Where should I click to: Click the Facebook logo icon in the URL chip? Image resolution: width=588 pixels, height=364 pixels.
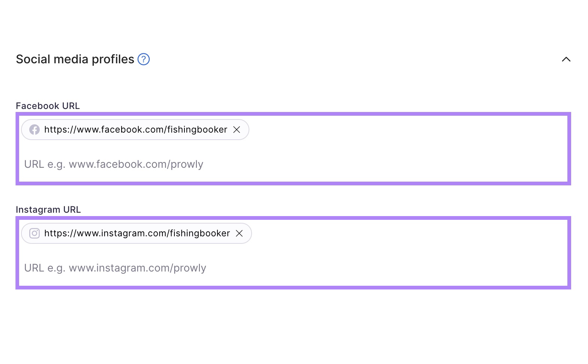point(34,130)
